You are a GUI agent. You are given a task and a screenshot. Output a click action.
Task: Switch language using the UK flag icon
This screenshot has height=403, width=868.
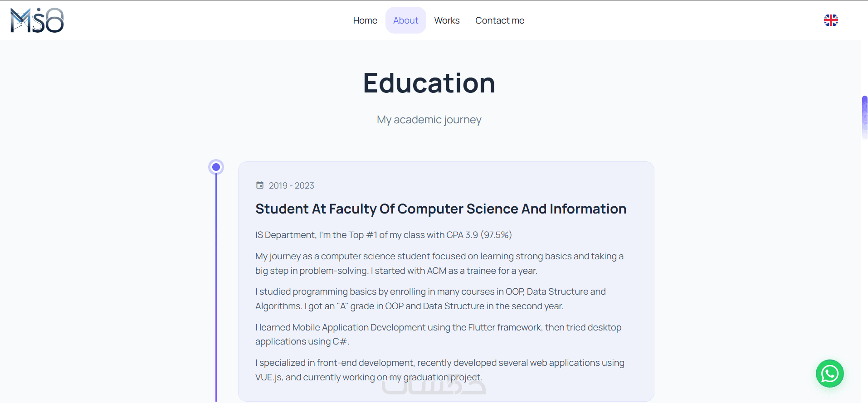pos(831,20)
